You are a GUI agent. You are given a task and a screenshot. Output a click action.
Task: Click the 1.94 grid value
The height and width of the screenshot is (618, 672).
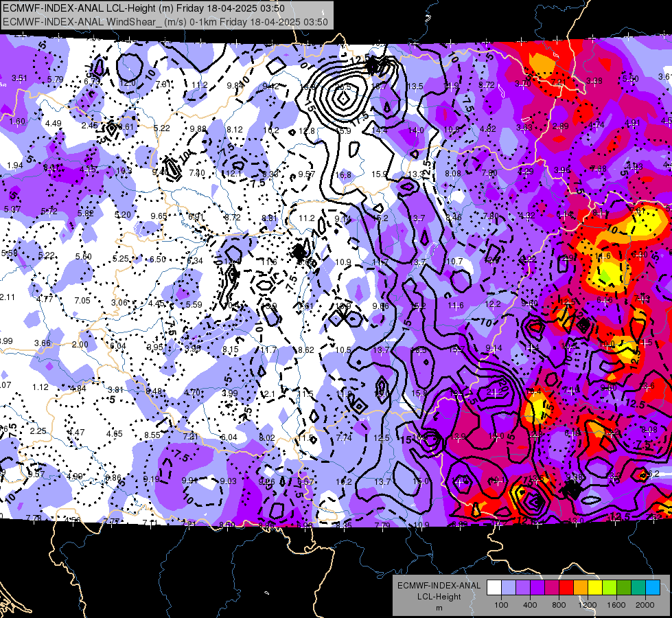point(15,165)
